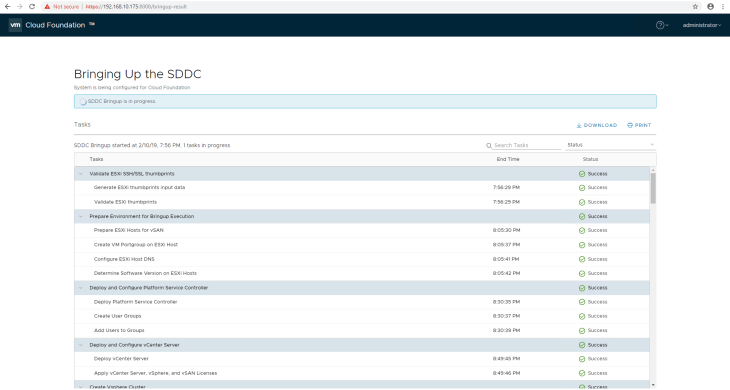The width and height of the screenshot is (730, 390).
Task: Select Generate ESXi thumbprints input data task
Action: 139,188
